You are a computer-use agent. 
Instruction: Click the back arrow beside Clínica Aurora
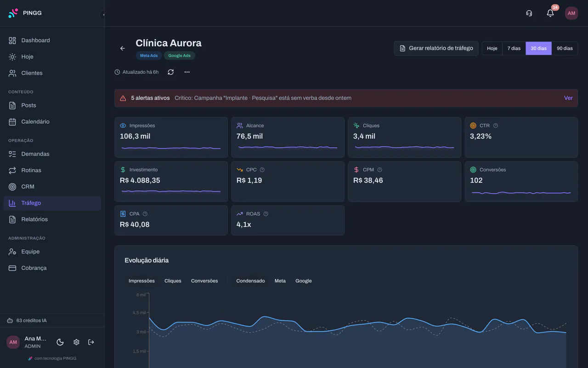(122, 48)
